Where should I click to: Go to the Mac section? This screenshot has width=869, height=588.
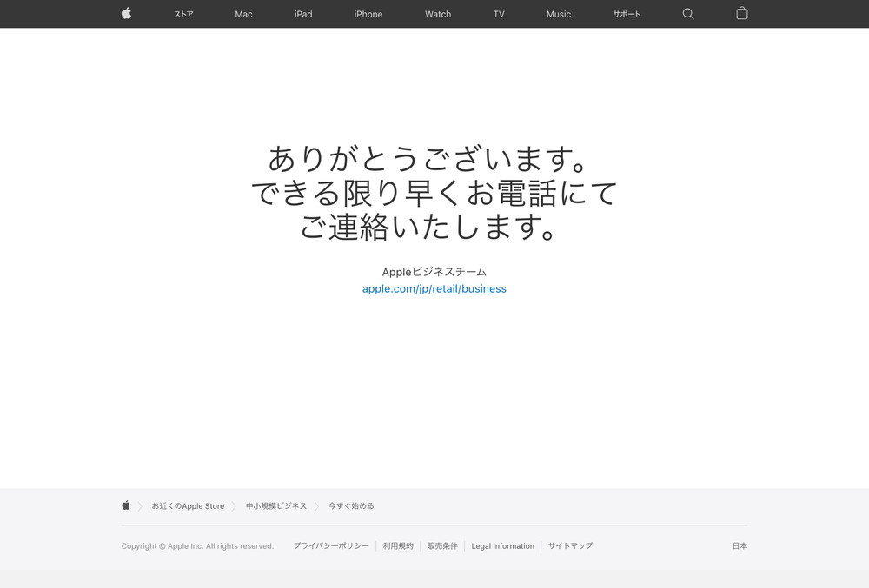pos(243,15)
